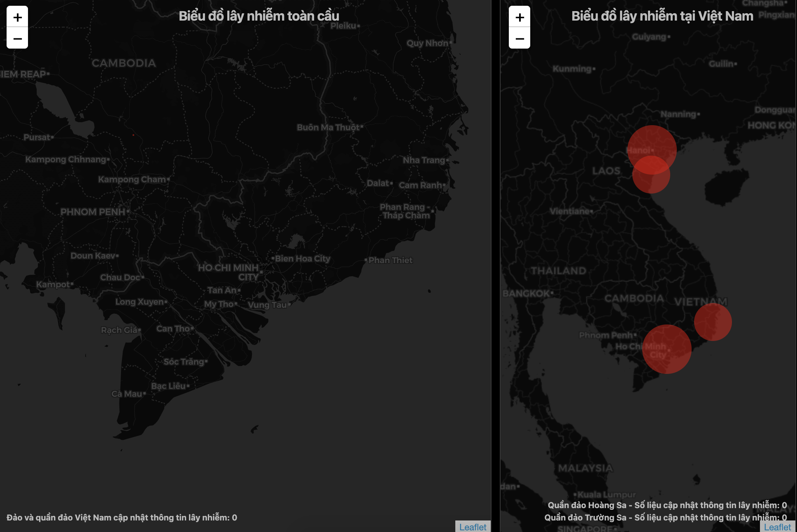This screenshot has height=532, width=797.
Task: Click the red infection circle over Hanoi
Action: tap(652, 142)
